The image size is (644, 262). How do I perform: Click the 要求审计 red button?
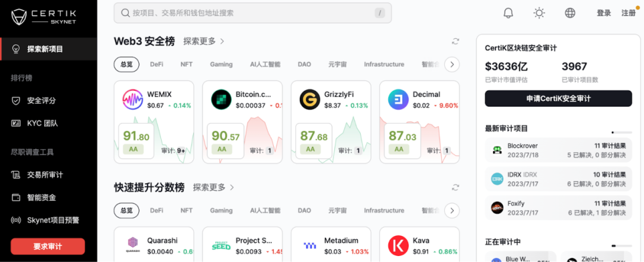pyautogui.click(x=48, y=246)
